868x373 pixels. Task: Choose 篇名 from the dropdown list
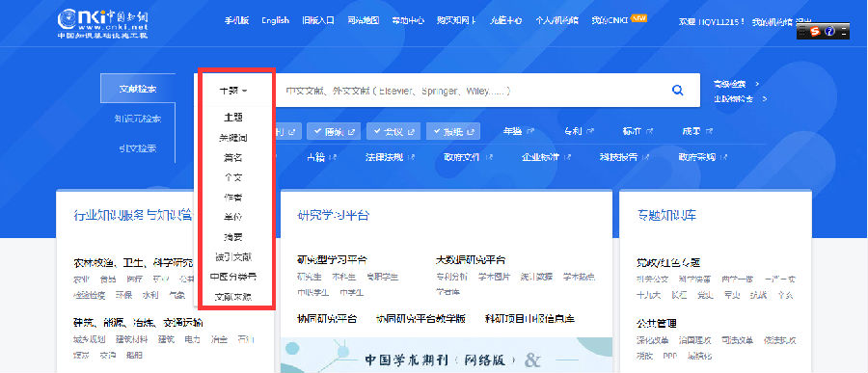[233, 158]
